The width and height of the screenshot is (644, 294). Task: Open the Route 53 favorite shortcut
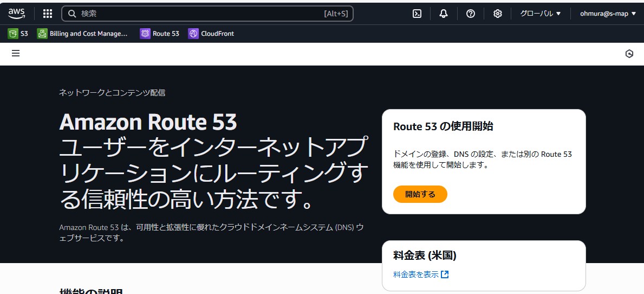click(x=160, y=34)
